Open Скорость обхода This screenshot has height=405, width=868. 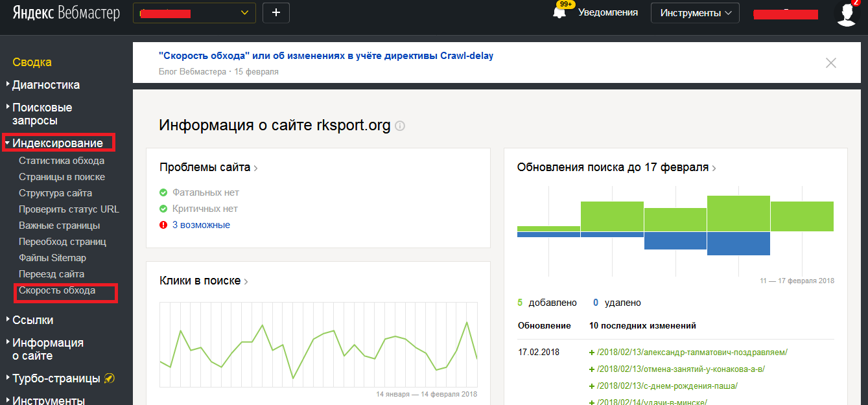(x=57, y=290)
